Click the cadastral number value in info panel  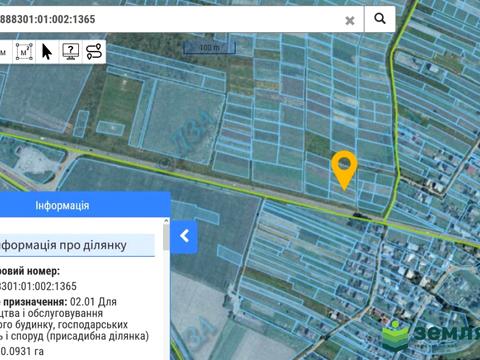pos(38,286)
